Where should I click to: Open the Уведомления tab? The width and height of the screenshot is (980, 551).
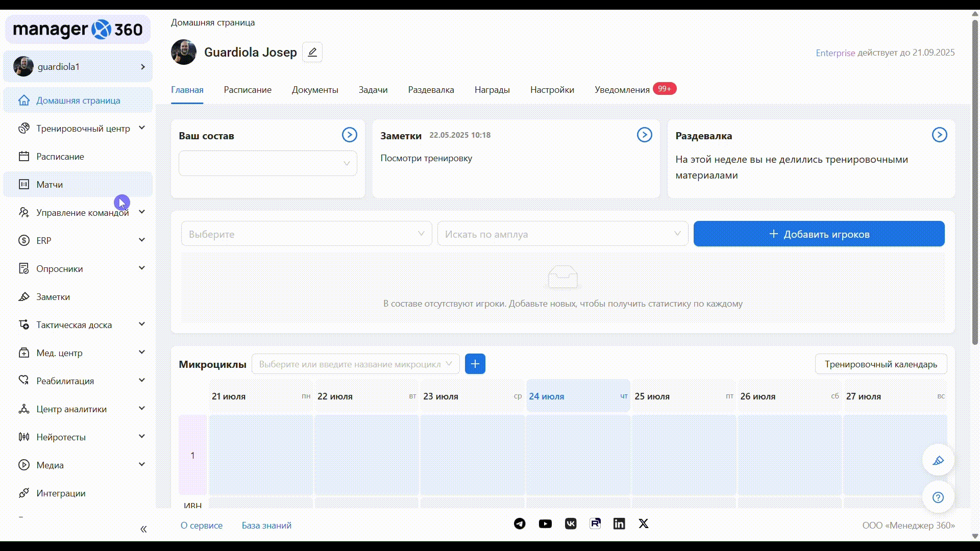click(622, 90)
